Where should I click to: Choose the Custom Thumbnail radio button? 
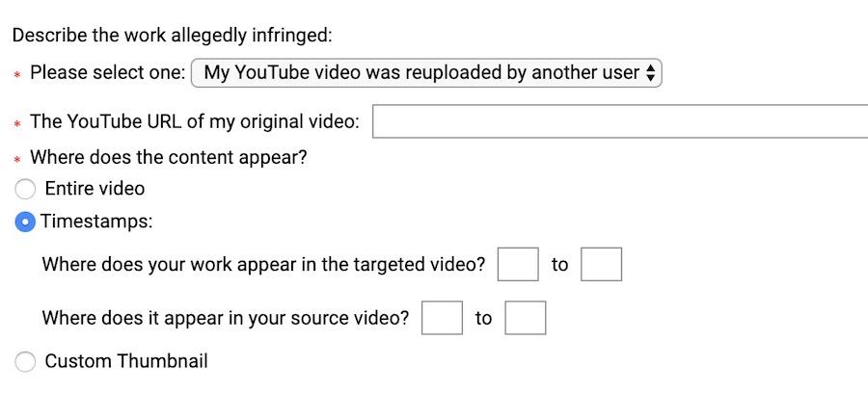coord(27,362)
